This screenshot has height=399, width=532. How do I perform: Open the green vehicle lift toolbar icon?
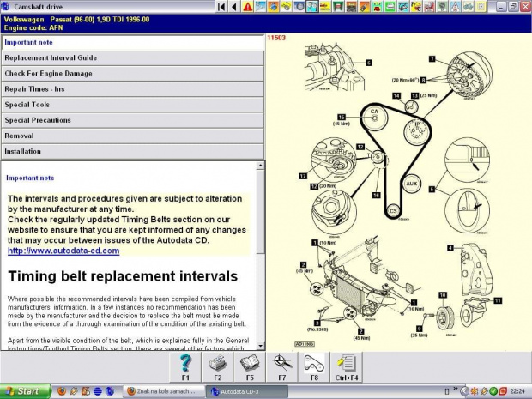pos(338,7)
